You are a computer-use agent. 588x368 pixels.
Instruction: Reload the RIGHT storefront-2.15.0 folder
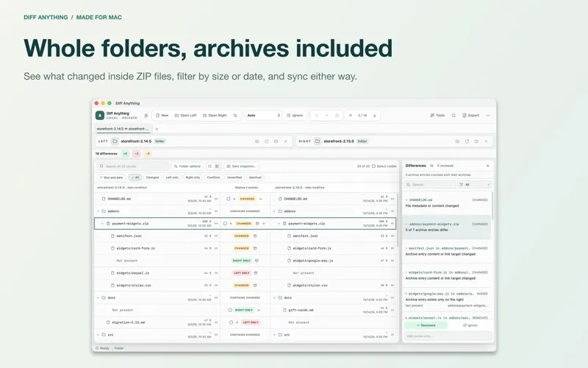pyautogui.click(x=467, y=141)
